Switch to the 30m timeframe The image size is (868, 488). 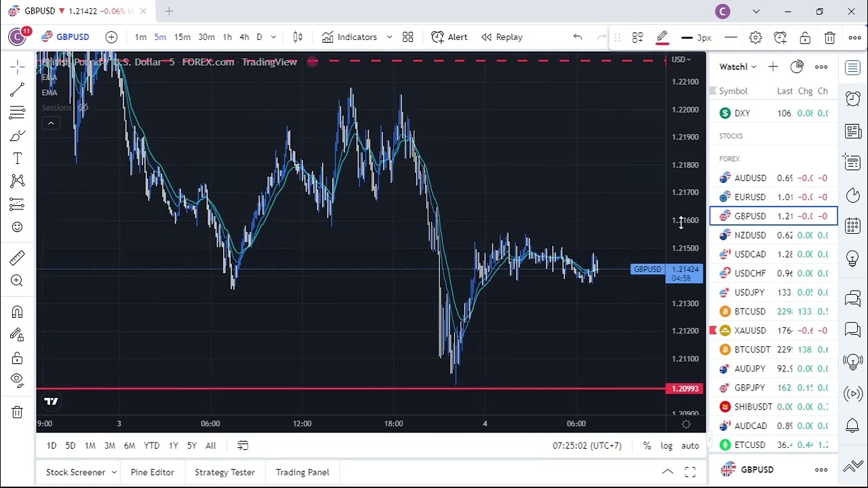[206, 37]
